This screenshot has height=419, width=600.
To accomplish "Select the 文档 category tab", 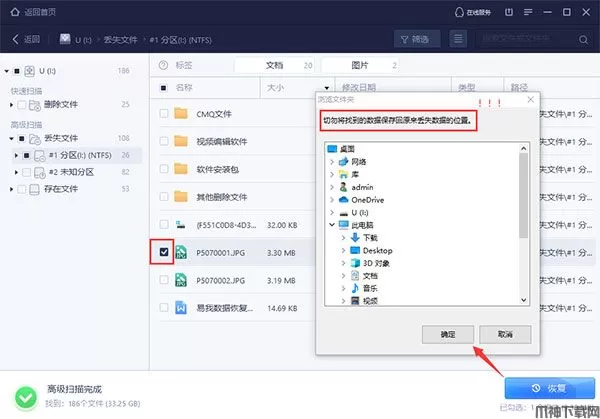I will click(274, 65).
